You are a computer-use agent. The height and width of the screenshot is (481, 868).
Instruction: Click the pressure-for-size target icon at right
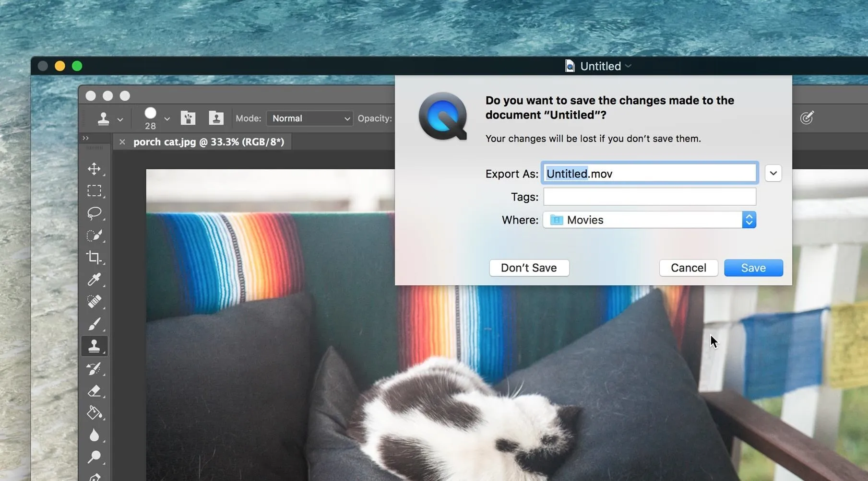tap(807, 117)
